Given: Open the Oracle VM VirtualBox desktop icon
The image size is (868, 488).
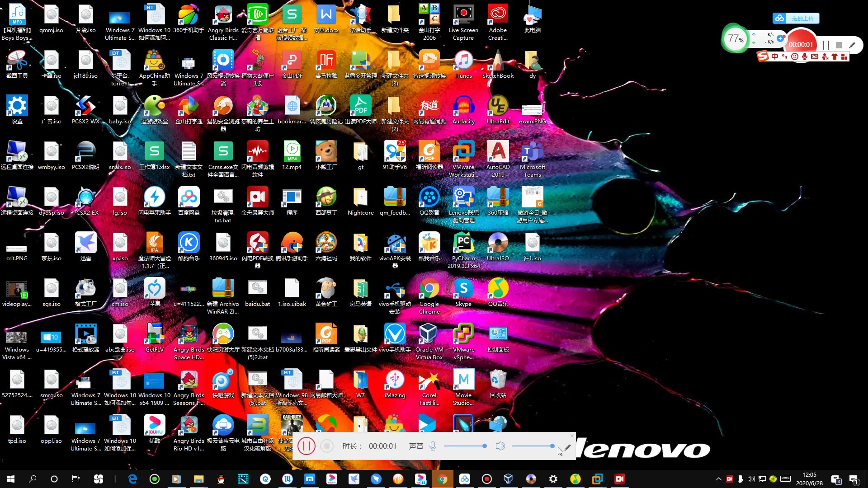Looking at the screenshot, I should point(429,342).
